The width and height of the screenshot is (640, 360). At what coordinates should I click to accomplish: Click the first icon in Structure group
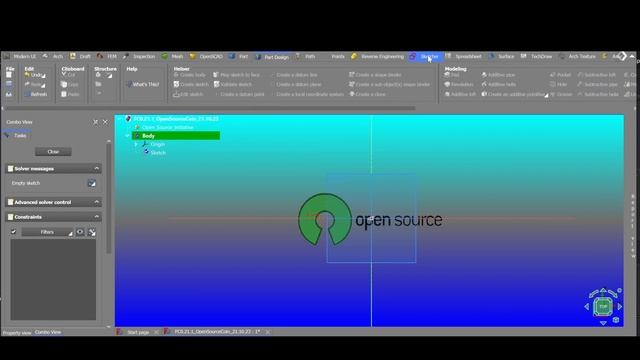point(98,75)
